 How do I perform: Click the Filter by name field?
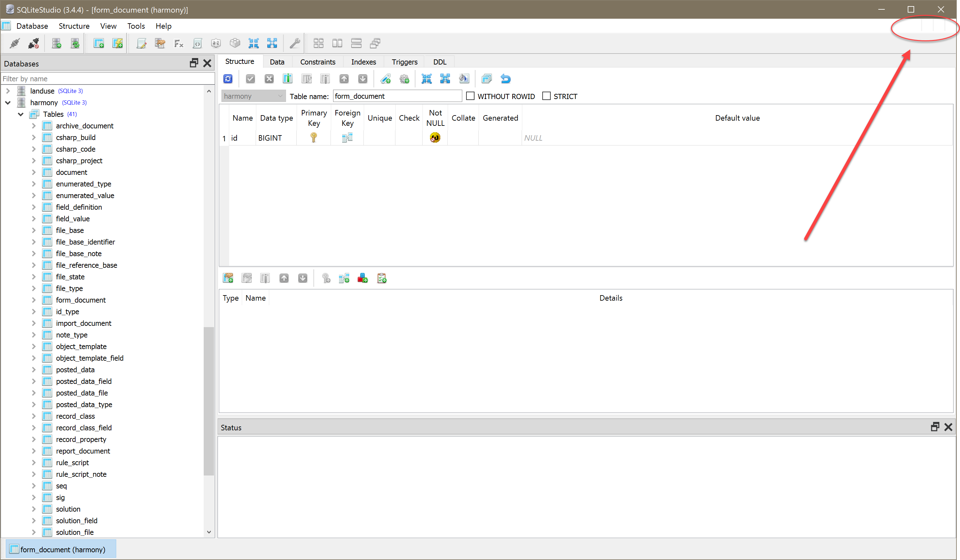108,78
